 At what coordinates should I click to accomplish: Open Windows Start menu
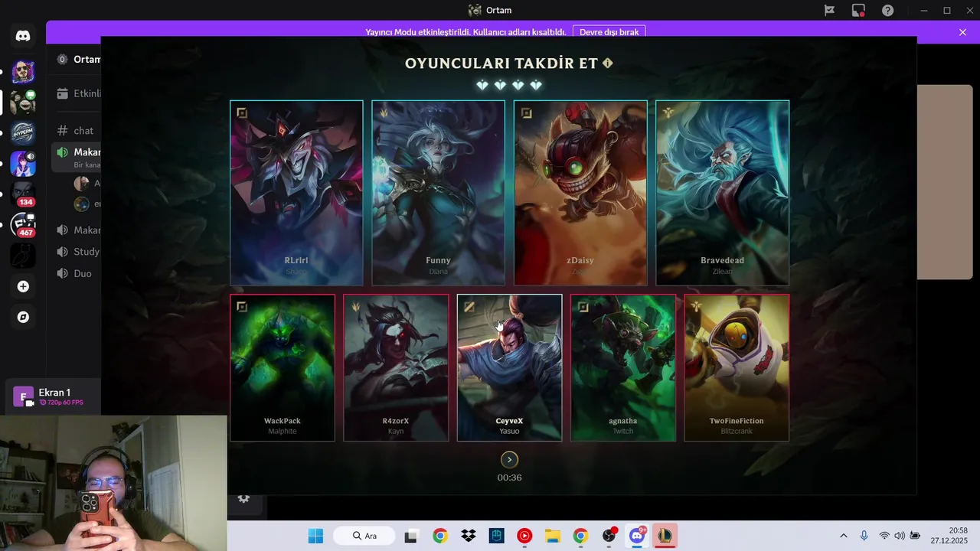[315, 536]
